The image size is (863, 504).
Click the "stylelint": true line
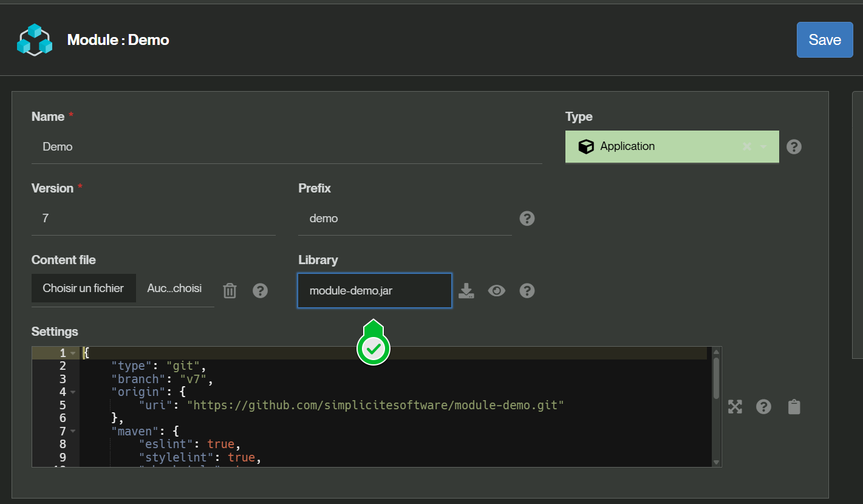click(x=200, y=457)
